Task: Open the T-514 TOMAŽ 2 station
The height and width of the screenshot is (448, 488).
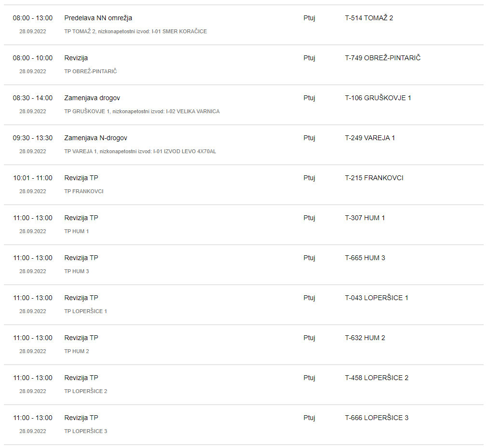Action: [x=369, y=18]
